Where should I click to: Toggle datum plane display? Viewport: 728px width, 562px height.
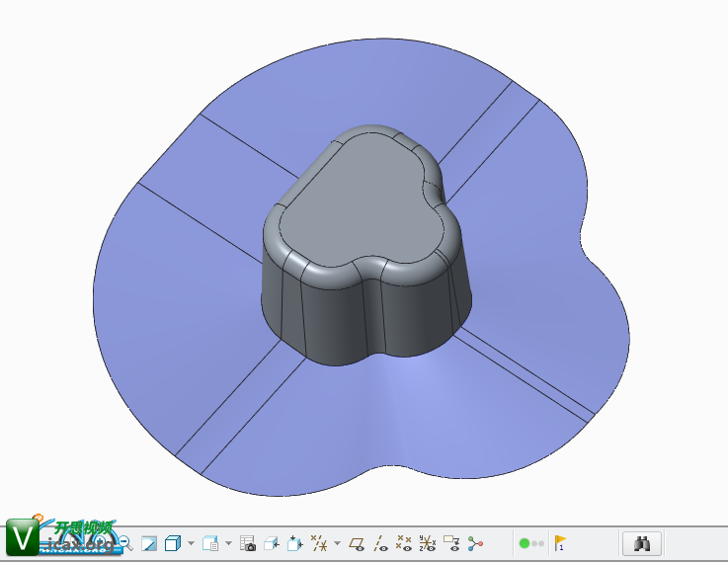pyautogui.click(x=358, y=543)
